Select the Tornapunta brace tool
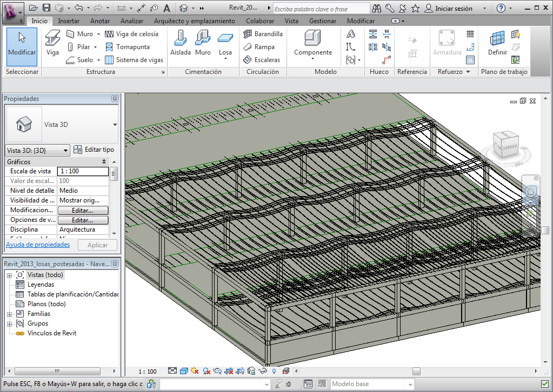Image resolution: width=553 pixels, height=392 pixels. 127,47
